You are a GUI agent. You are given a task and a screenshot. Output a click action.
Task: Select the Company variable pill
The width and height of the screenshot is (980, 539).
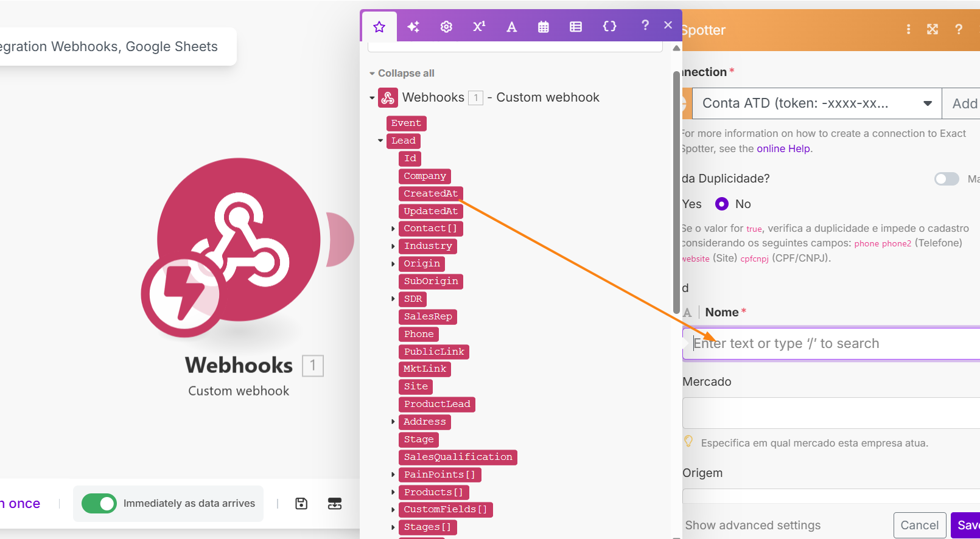pos(425,176)
